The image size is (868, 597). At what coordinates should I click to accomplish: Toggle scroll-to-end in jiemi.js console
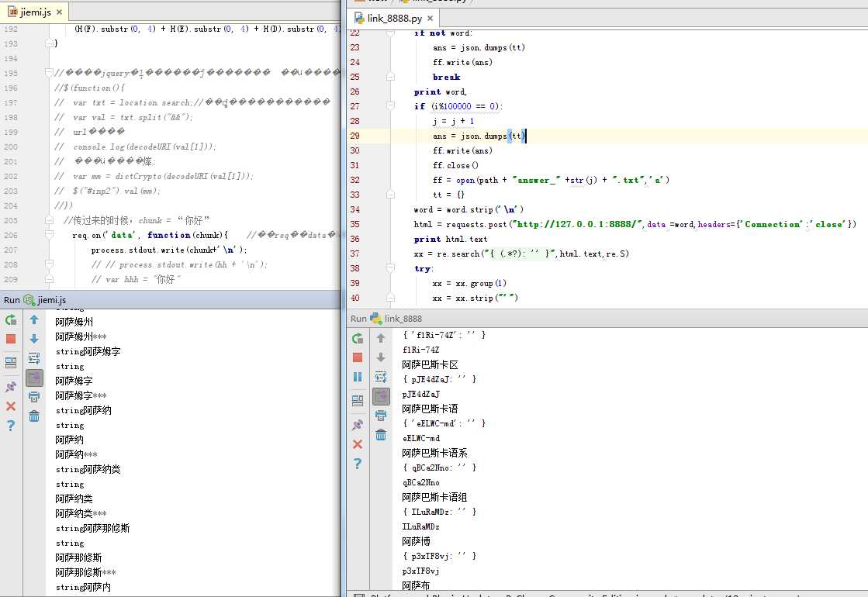pyautogui.click(x=34, y=378)
